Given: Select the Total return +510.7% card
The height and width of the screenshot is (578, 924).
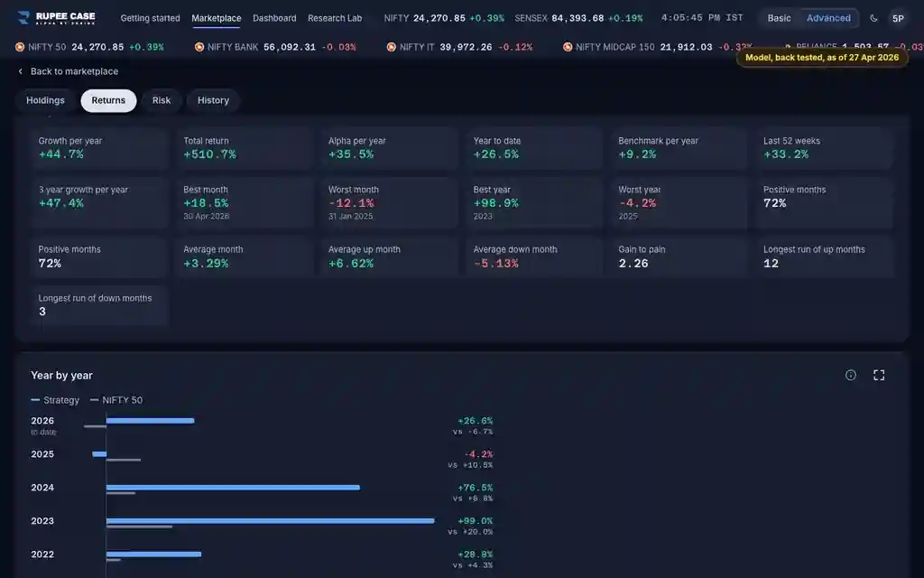Looking at the screenshot, I should coord(244,148).
